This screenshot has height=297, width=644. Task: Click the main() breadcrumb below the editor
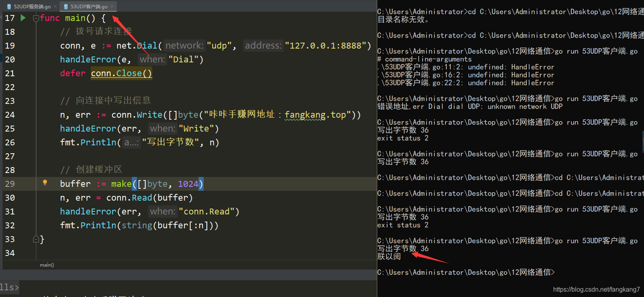47,265
